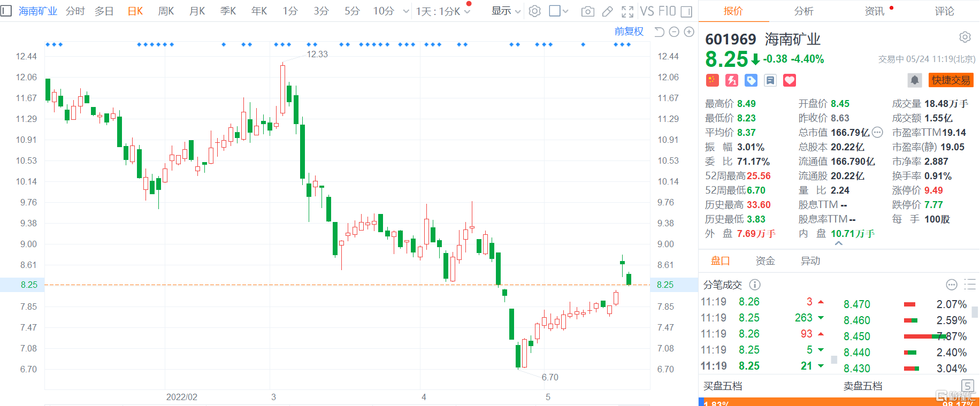Image resolution: width=980 pixels, height=406 pixels.
Task: Open the 报价 quote tab
Action: pos(733,11)
